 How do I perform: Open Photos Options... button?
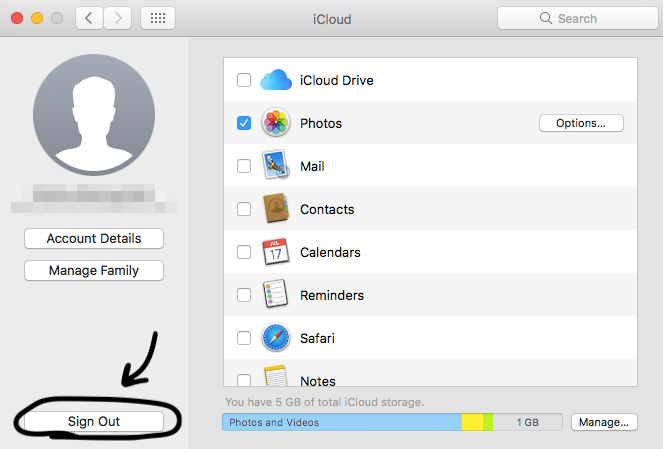[581, 123]
